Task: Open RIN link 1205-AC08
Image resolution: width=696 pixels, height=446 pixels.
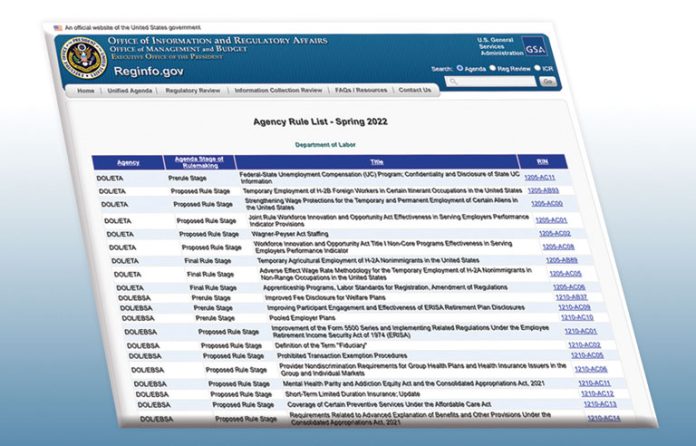Action: coord(558,247)
